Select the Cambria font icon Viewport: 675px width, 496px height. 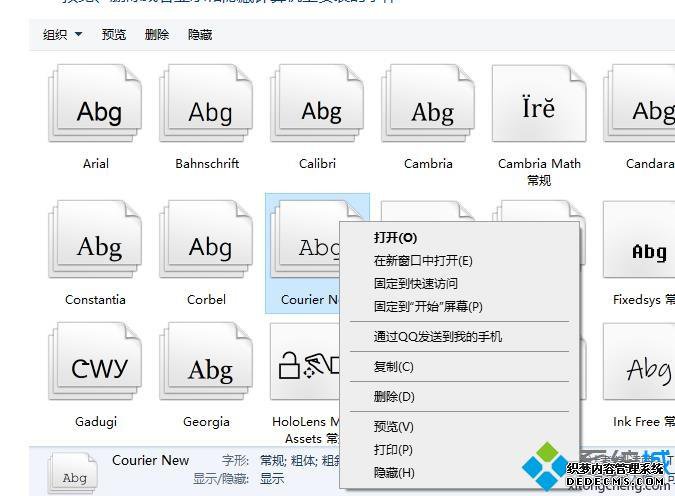click(428, 103)
